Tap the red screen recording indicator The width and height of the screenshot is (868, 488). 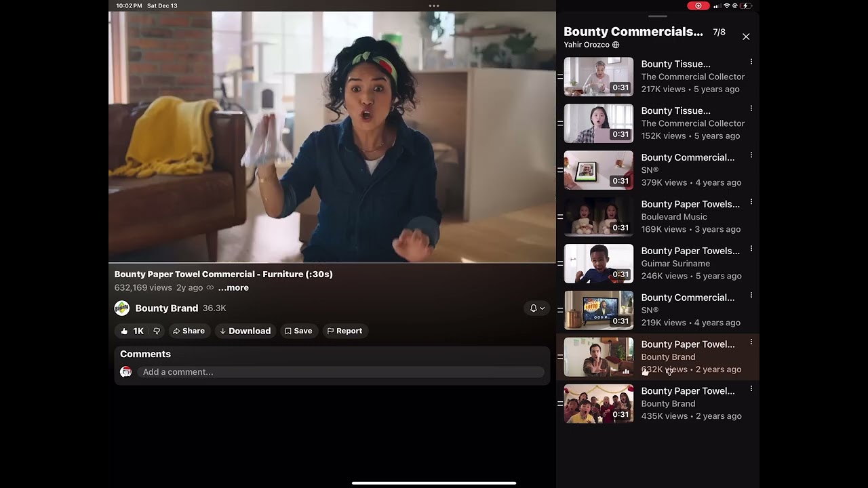[698, 5]
